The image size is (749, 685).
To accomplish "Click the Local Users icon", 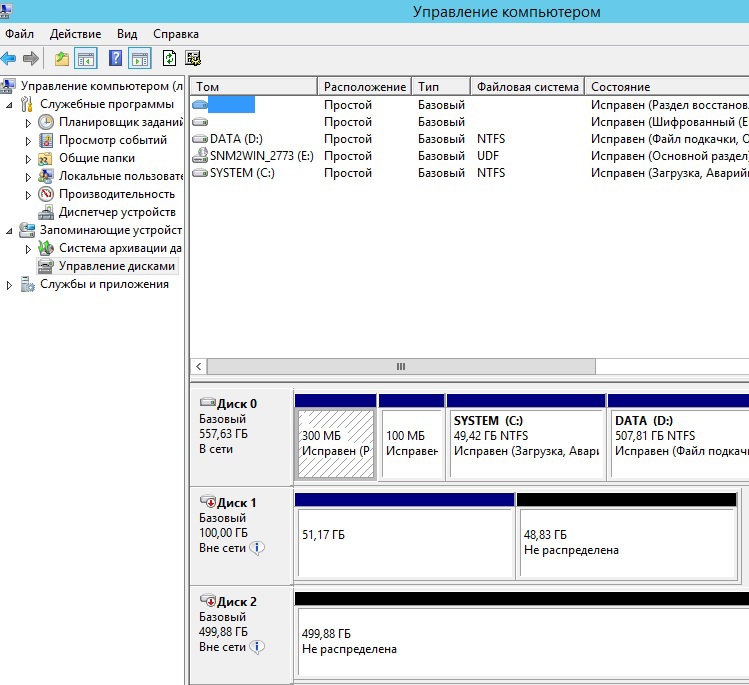I will point(46,176).
